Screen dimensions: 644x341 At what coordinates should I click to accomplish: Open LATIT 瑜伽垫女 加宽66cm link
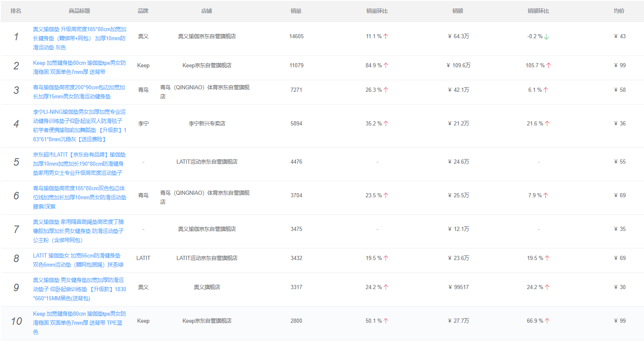[78, 260]
